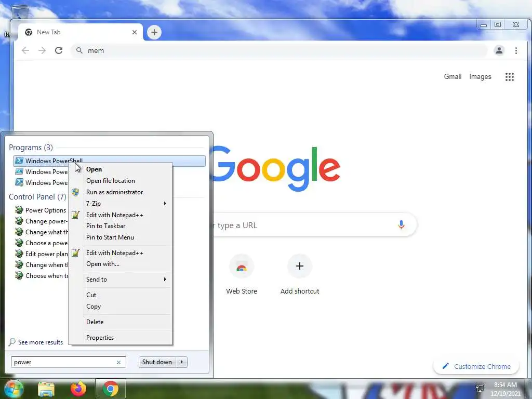
Task: Click the Chrome address bar
Action: pos(279,50)
